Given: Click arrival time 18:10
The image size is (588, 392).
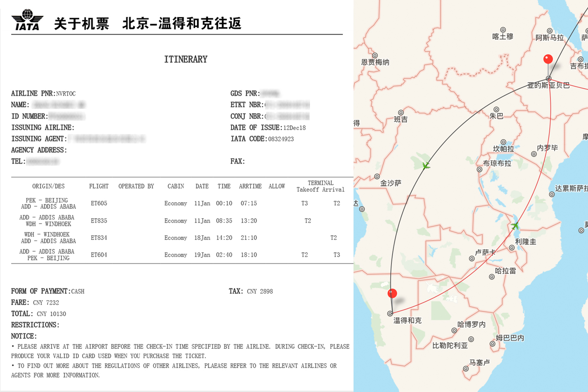Looking at the screenshot, I should (x=249, y=255).
